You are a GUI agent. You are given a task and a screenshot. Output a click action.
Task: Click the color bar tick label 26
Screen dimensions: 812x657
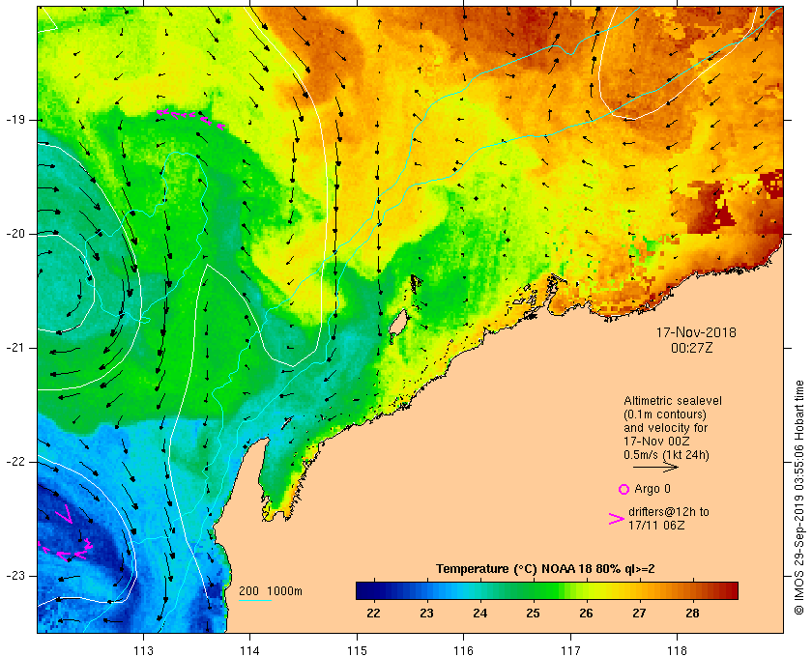point(586,614)
